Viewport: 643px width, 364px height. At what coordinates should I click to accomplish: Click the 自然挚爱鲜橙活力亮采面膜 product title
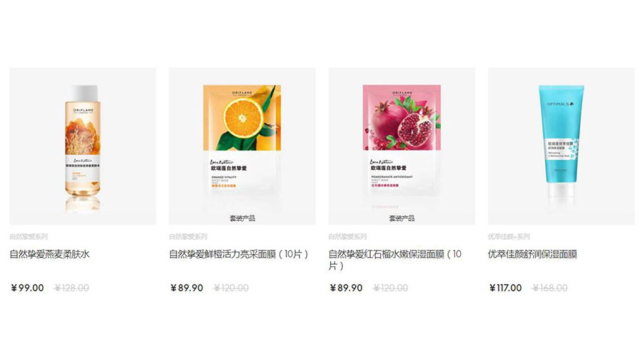[x=239, y=254]
